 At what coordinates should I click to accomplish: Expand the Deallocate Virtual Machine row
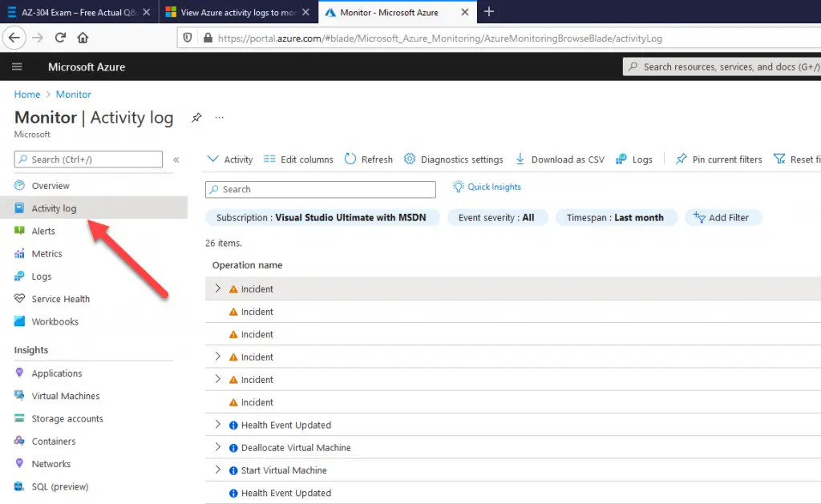pyautogui.click(x=218, y=447)
